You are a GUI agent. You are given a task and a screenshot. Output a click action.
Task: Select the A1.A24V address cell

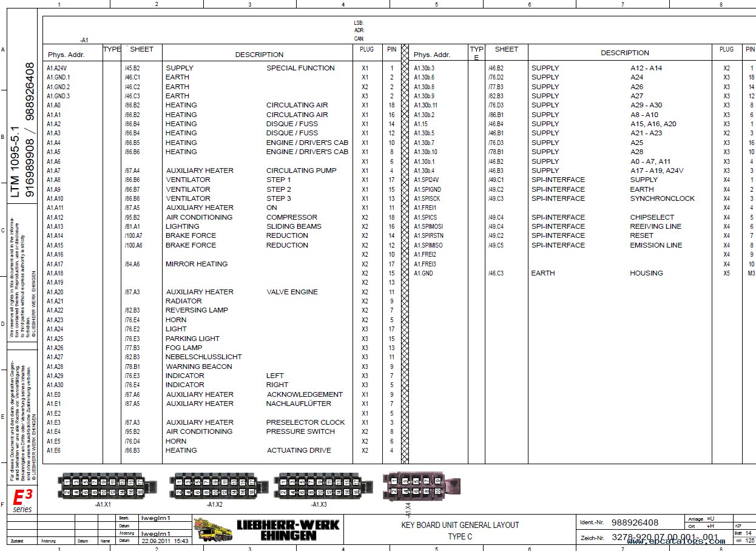click(57, 69)
